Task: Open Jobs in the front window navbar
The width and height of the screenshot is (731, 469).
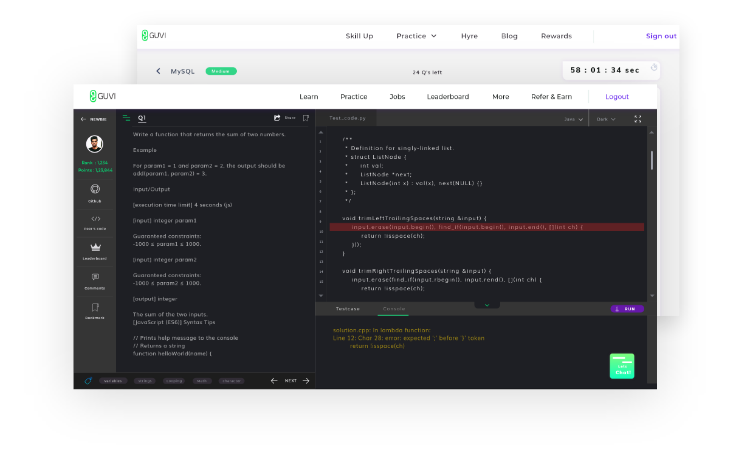Action: coord(397,97)
